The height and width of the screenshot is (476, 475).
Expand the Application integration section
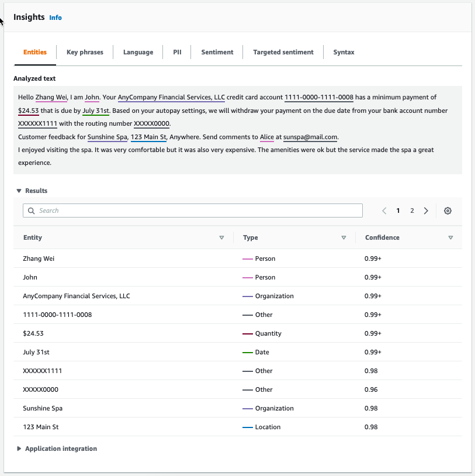(x=19, y=449)
